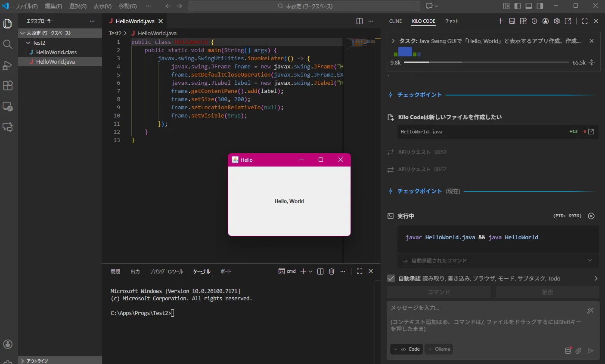Stop the running command with PID 6976
605x364 pixels.
591,216
